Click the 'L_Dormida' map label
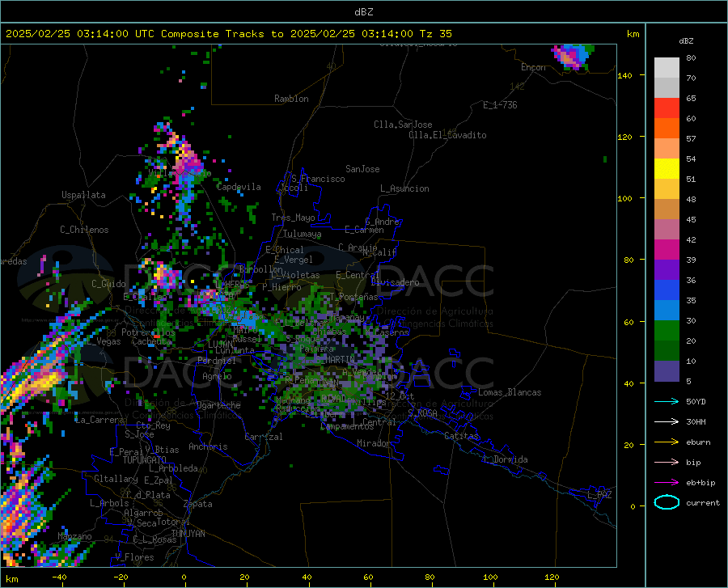Screen dimensions: 728x588 505,459
